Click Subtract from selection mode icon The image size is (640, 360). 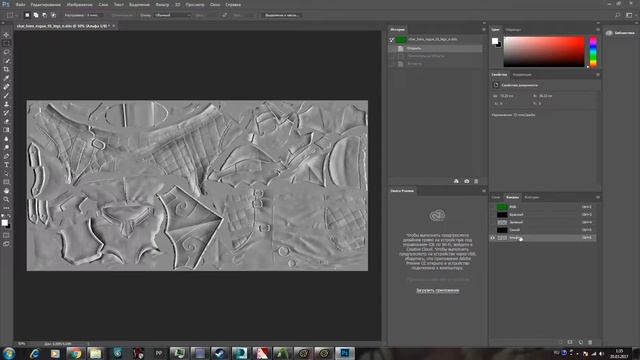coord(44,15)
